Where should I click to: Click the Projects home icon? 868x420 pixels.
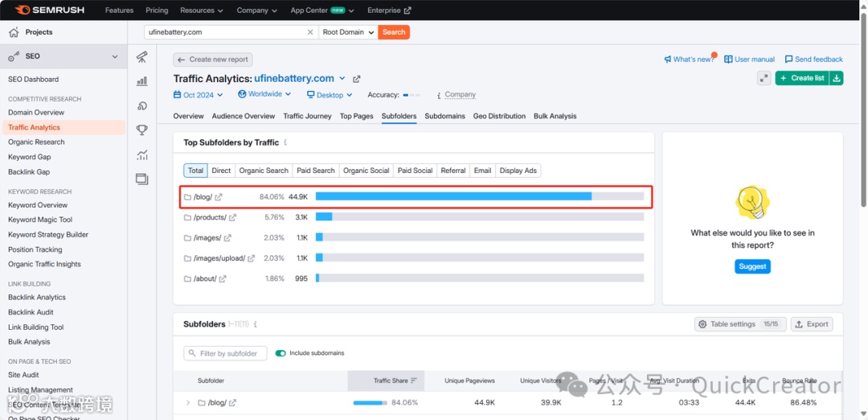[x=14, y=32]
